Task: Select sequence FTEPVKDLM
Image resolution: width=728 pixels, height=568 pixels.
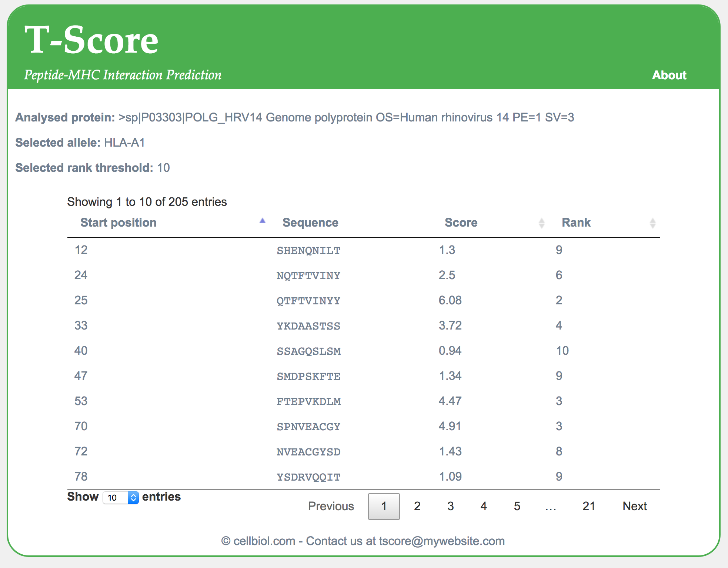Action: click(x=308, y=402)
